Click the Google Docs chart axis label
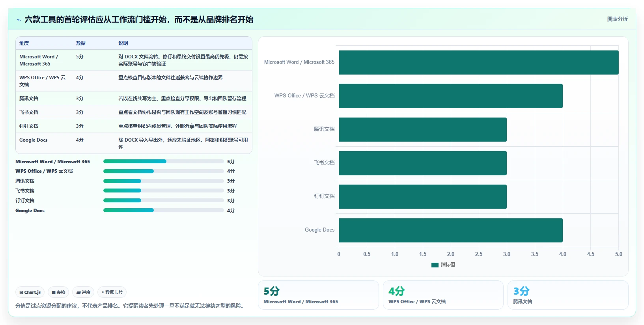Screen dimensions: 644x325 pyautogui.click(x=319, y=230)
